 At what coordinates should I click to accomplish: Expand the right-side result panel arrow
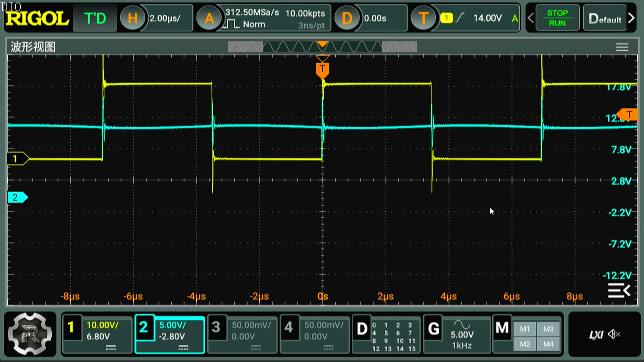point(619,290)
